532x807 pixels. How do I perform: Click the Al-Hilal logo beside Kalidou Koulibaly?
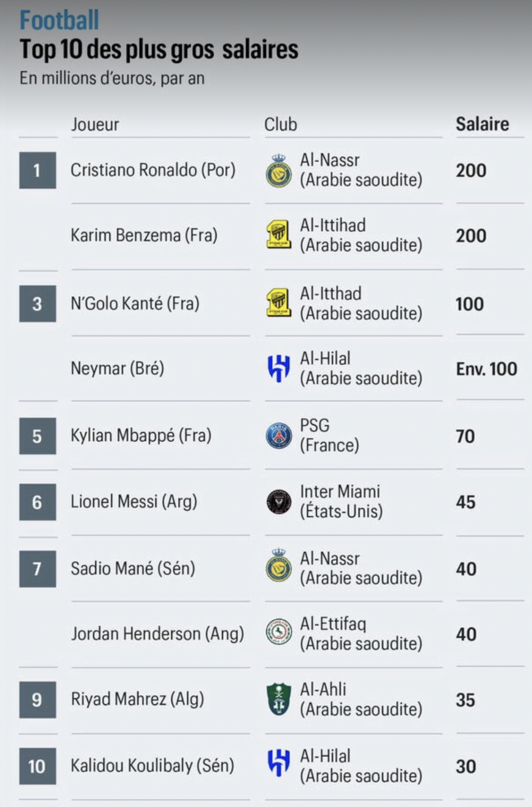pos(279,765)
